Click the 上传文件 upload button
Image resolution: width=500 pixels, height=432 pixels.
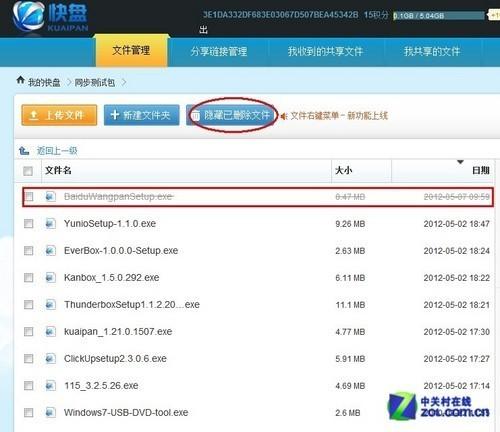click(59, 115)
